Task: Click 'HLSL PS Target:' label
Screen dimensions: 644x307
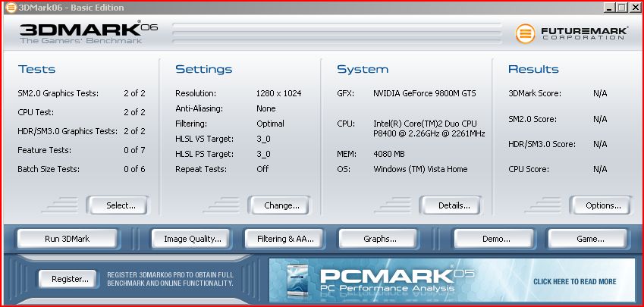Action: click(204, 155)
